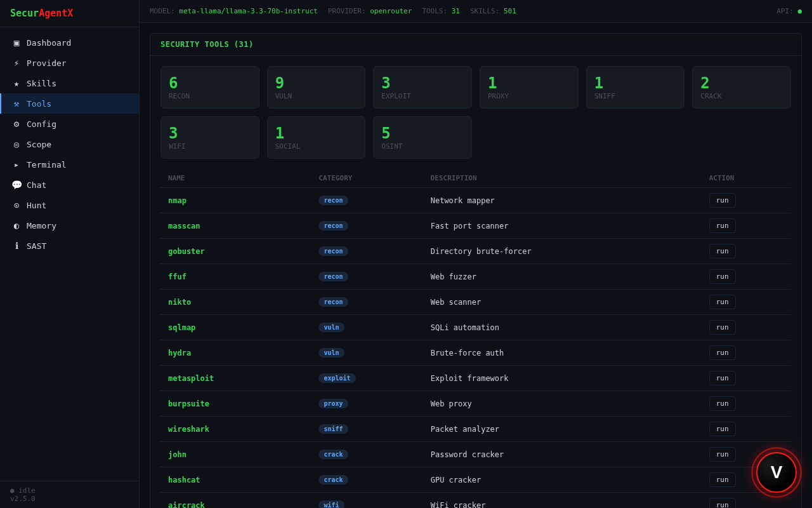
Task: Click the model name meta-llama/llama-3.3-70b-instruct
Action: [x=248, y=11]
